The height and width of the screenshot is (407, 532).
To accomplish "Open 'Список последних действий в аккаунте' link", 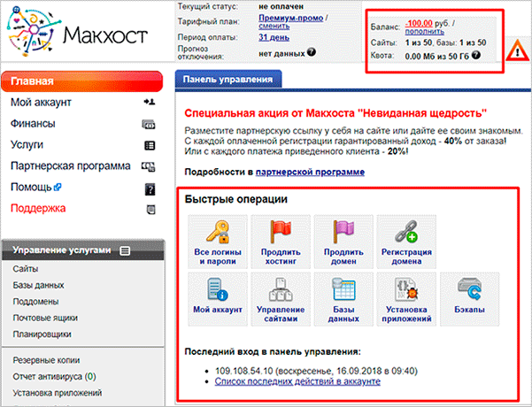I will point(297,381).
